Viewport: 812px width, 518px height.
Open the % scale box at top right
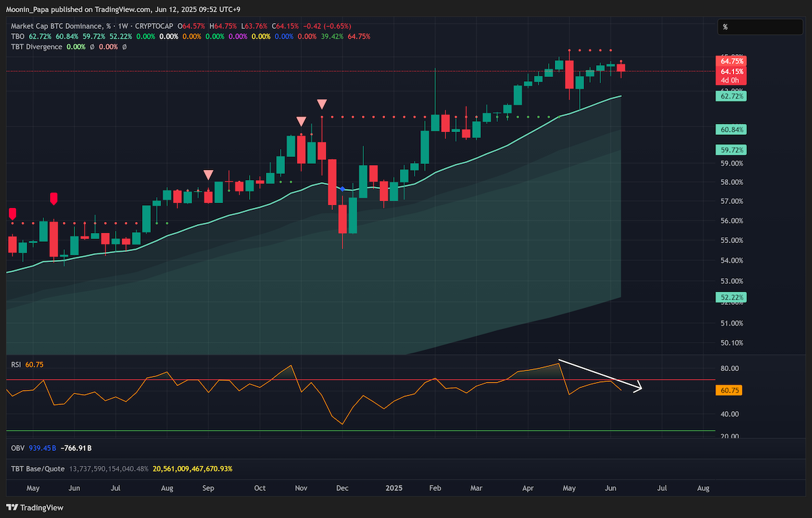(761, 27)
